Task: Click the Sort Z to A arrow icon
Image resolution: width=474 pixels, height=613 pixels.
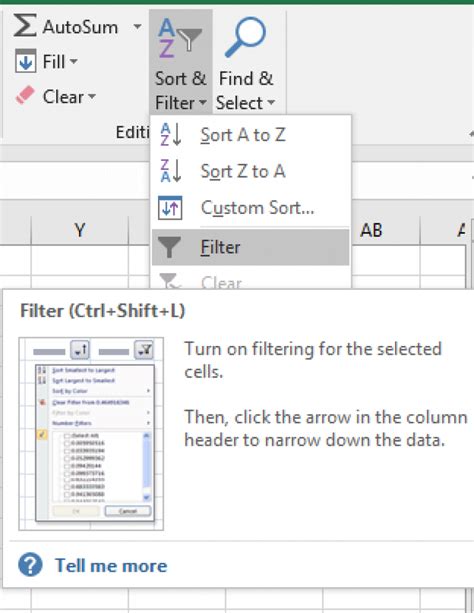Action: tap(171, 170)
